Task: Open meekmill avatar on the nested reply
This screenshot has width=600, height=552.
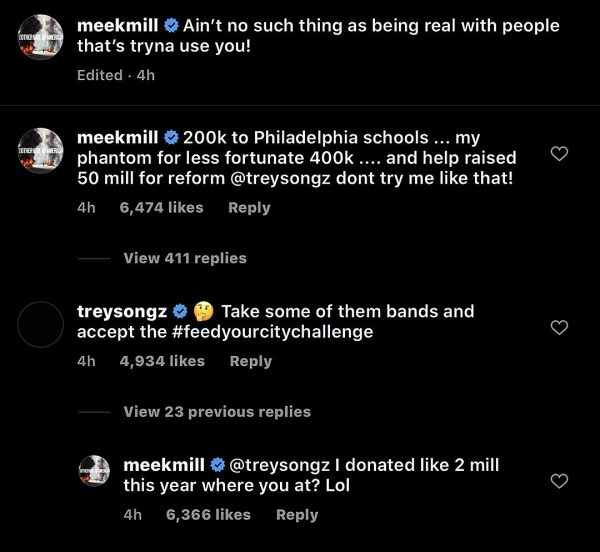Action: coord(95,475)
